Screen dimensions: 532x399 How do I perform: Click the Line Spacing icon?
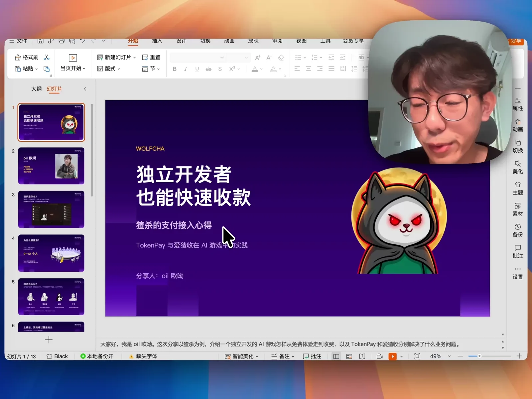pos(354,69)
